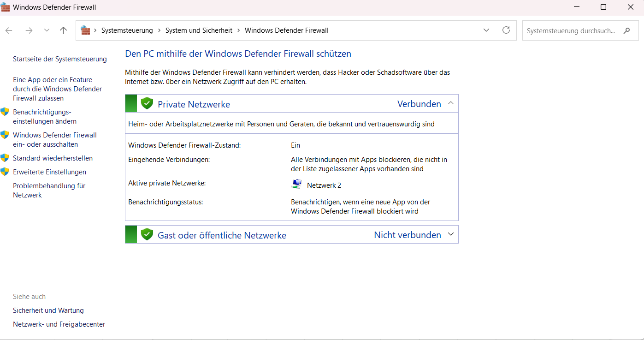Click Windows Defender Firewall-Zustand label
Screen dimensions: 644x340
coord(184,145)
